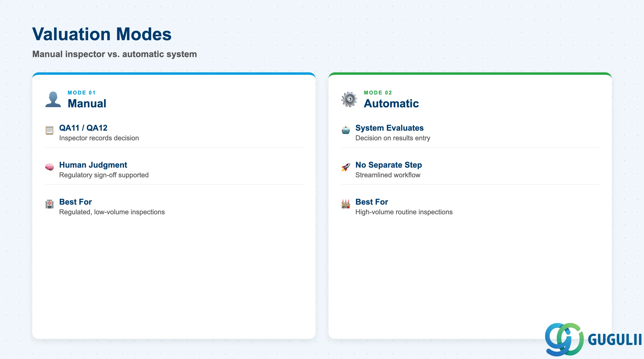Click the text Regulated, low-volume inspections
This screenshot has width=644, height=359.
[x=112, y=212]
